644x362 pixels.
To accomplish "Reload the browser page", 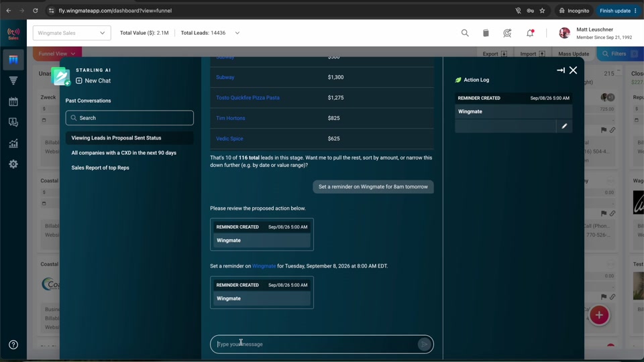I will pos(36,11).
